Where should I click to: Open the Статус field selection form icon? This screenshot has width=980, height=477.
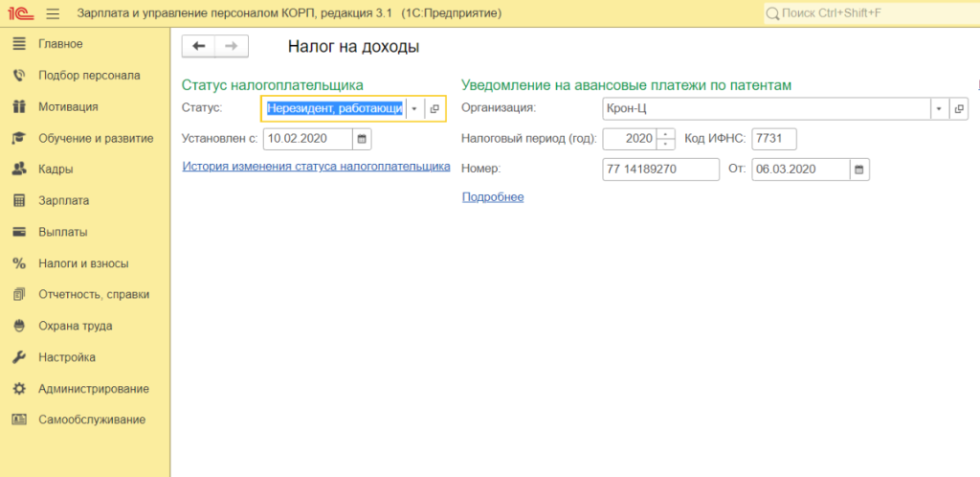tap(434, 108)
